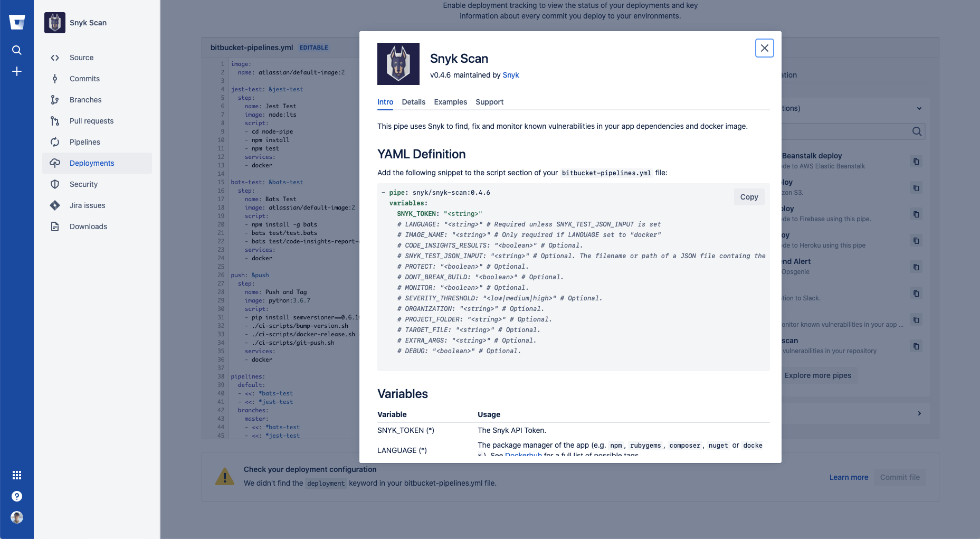Select the Jira issues diamond icon

coord(55,205)
